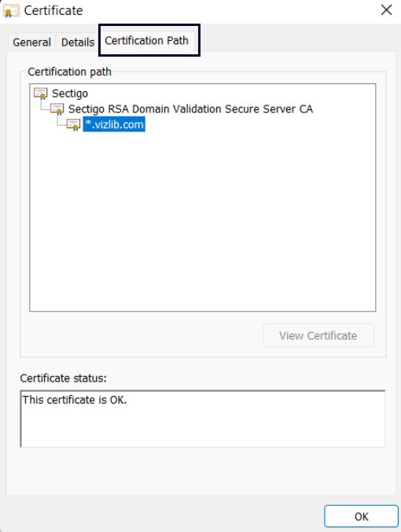
Task: Click the 'Certificate' window title text
Action: click(x=53, y=11)
